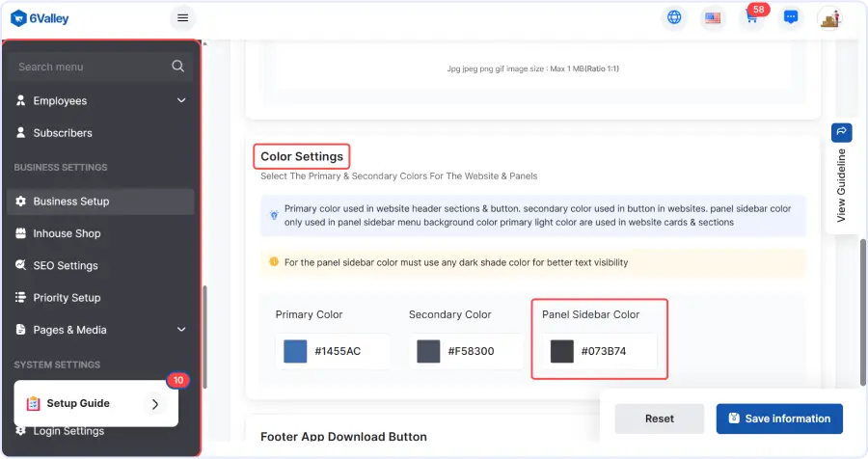The width and height of the screenshot is (868, 459).
Task: Click the Save information button
Action: pos(779,418)
